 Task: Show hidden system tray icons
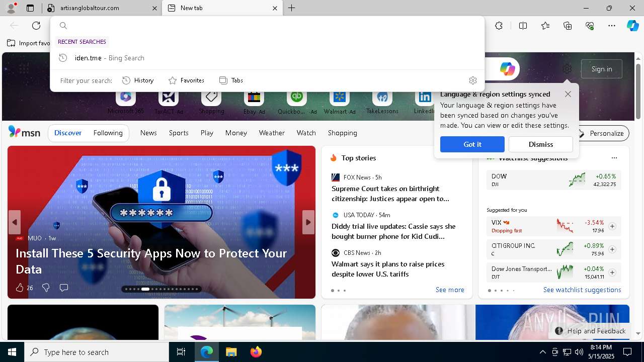click(542, 352)
